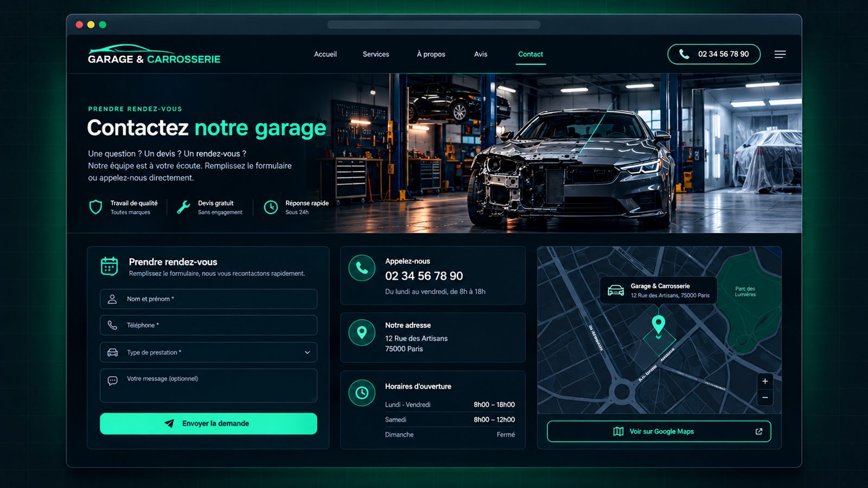This screenshot has width=868, height=488.
Task: Focus the Nom et prénom field
Action: [208, 299]
